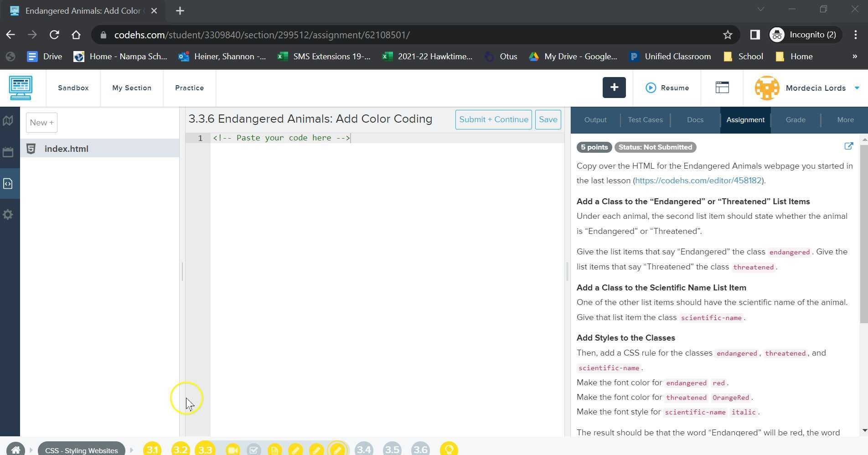Screen dimensions: 868x455
Task: Expand the More tab options
Action: pos(845,120)
